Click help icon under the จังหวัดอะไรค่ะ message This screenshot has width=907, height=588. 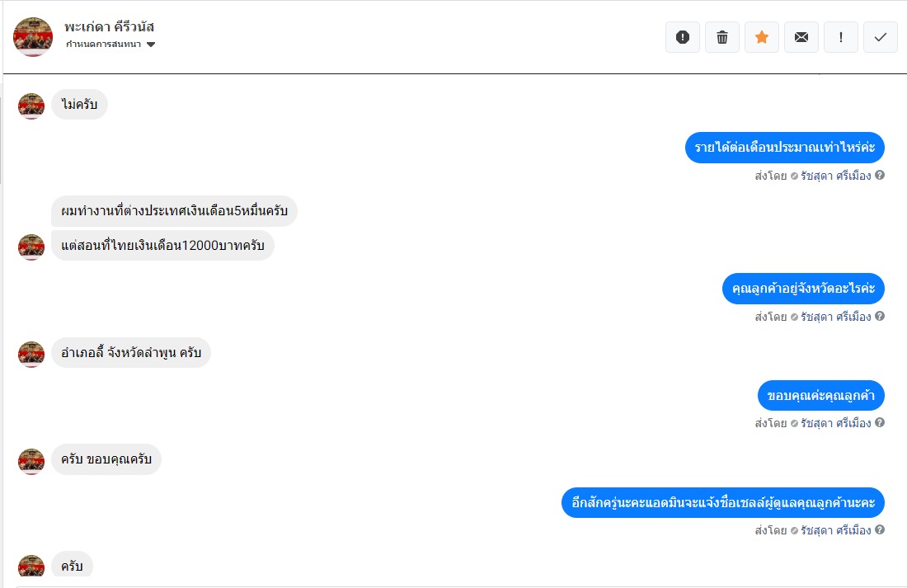[x=880, y=317]
